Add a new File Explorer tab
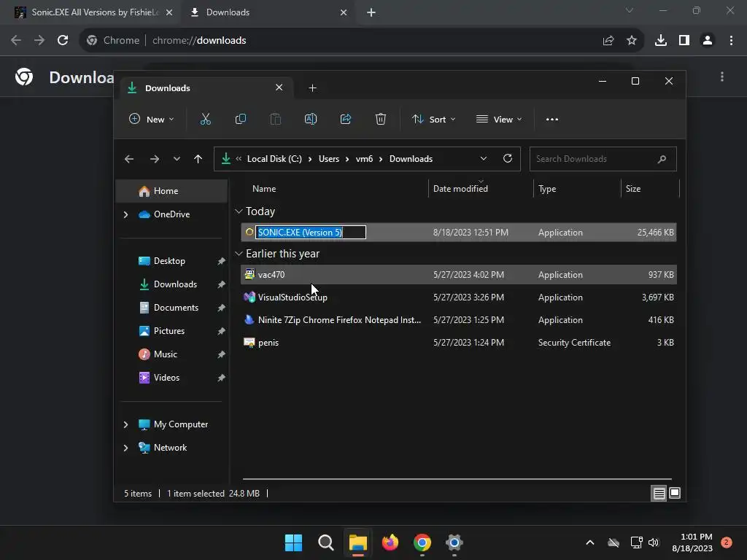The height and width of the screenshot is (560, 747). [312, 88]
